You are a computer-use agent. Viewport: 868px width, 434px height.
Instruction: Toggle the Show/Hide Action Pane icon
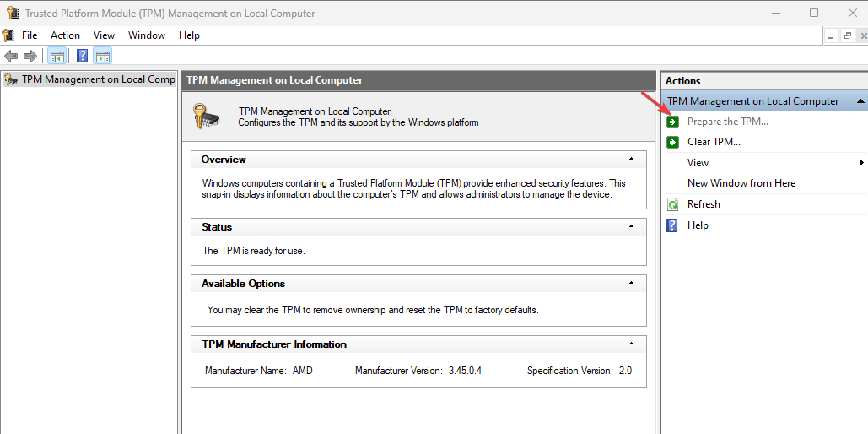[x=102, y=56]
